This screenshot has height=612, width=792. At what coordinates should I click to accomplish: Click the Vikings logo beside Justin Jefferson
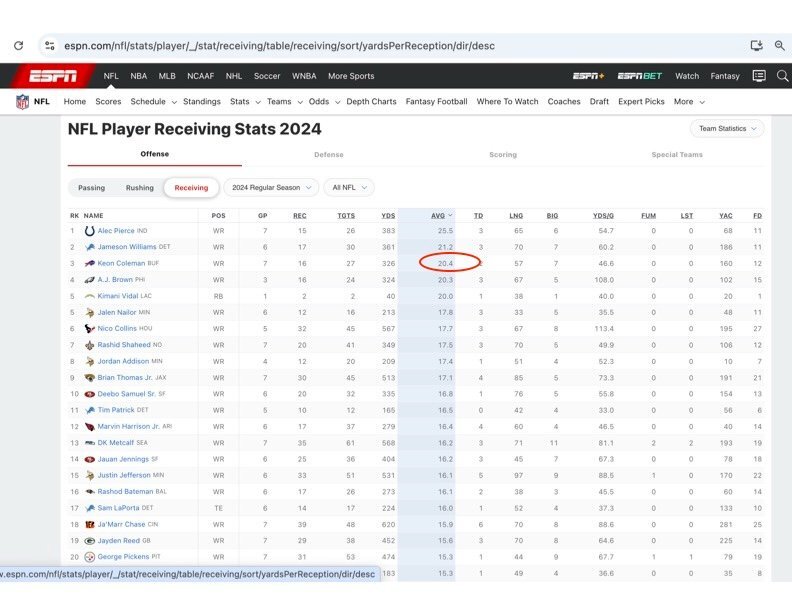click(x=89, y=475)
